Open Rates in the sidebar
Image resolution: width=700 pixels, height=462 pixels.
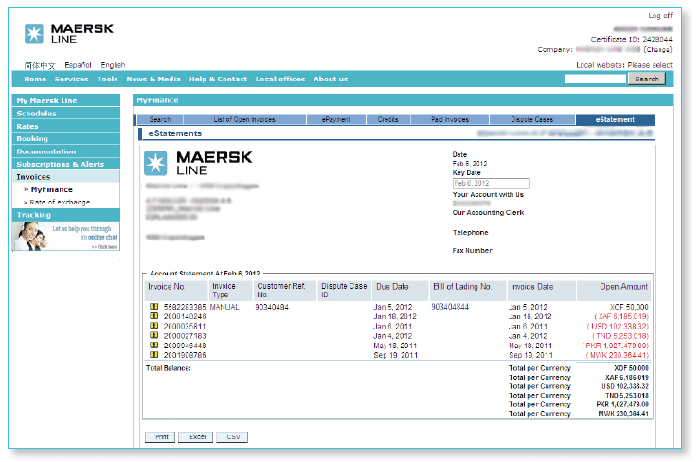click(66, 126)
